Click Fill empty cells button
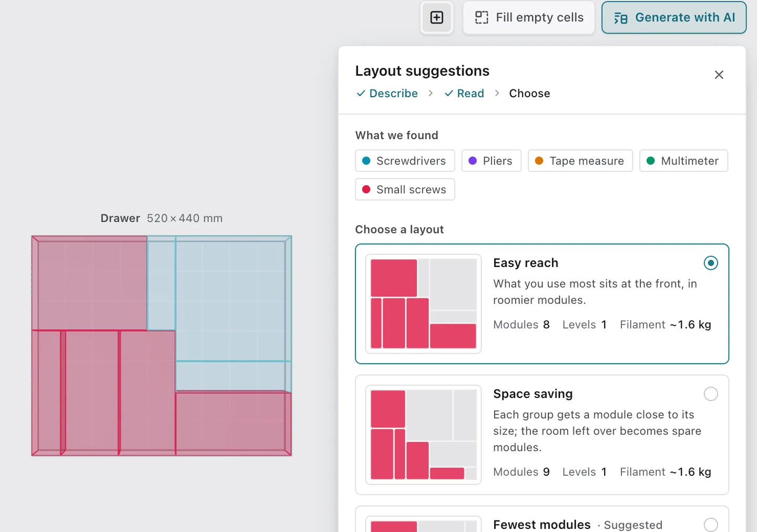 tap(529, 17)
